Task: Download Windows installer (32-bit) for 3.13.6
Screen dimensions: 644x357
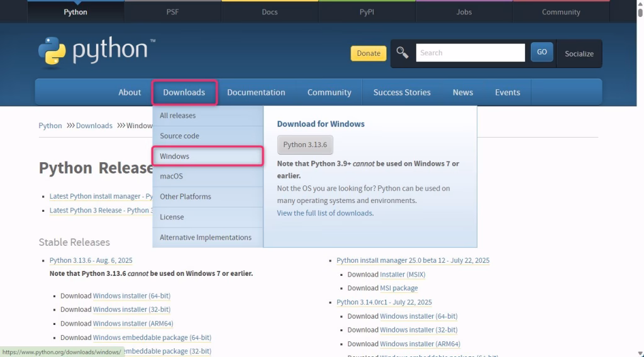Action: coord(131,309)
